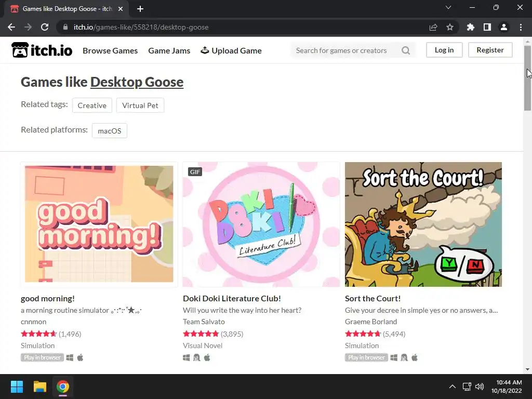Open a new tab with plus icon

(140, 9)
